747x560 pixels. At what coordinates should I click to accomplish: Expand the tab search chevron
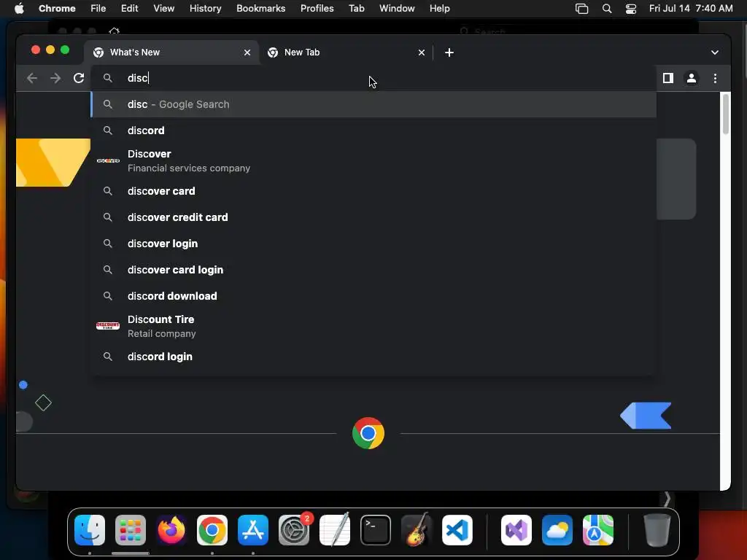pyautogui.click(x=715, y=52)
